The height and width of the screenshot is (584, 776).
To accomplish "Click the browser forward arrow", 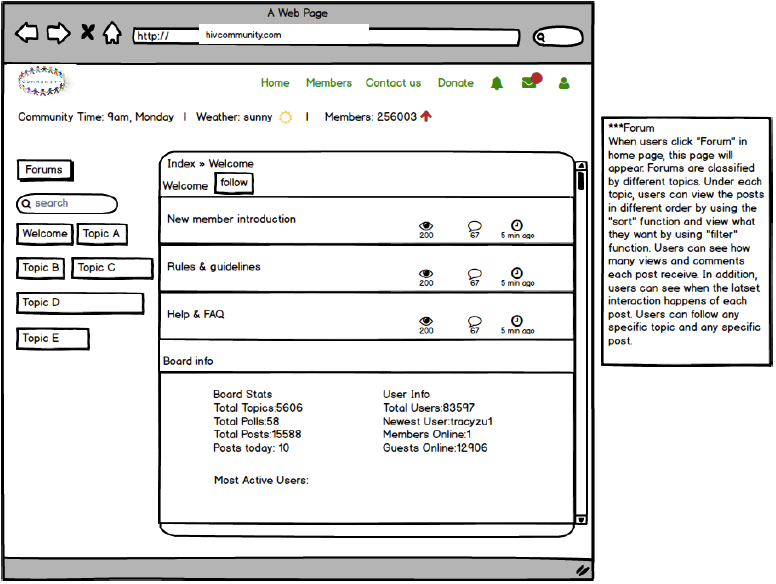I will [58, 33].
